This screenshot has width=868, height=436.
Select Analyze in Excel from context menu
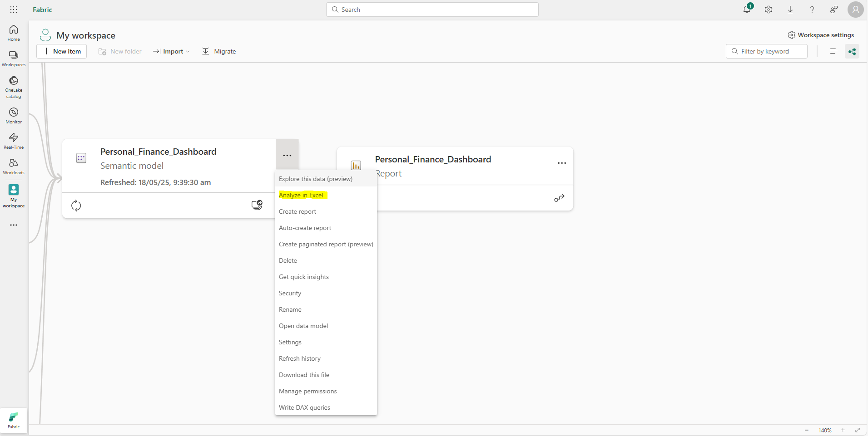(301, 195)
